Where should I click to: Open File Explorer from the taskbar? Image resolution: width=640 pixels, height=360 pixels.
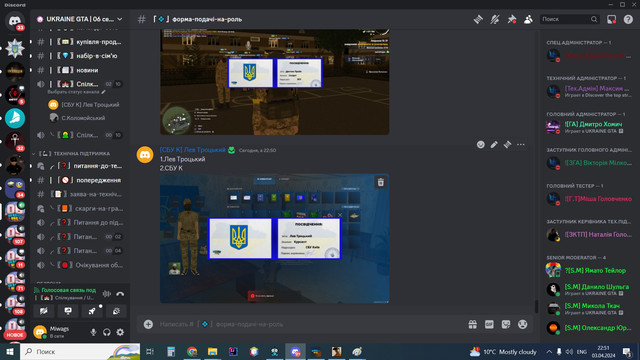tap(212, 351)
